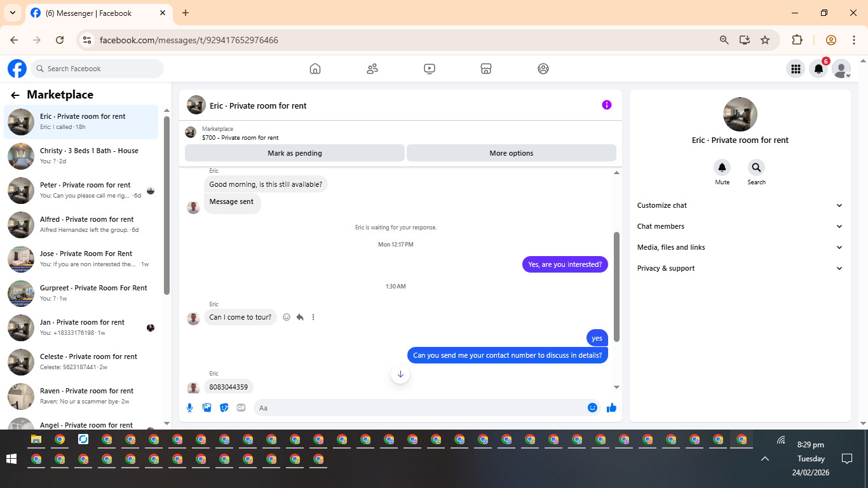Open conversation information purple icon
Image resolution: width=868 pixels, height=488 pixels.
point(607,105)
